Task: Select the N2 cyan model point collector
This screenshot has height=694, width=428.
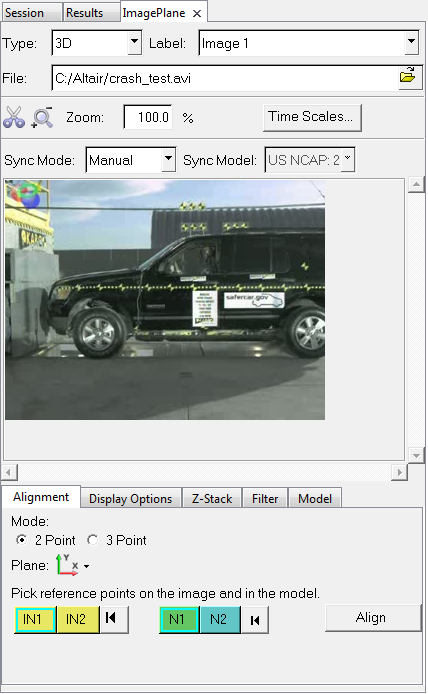Action: point(220,619)
